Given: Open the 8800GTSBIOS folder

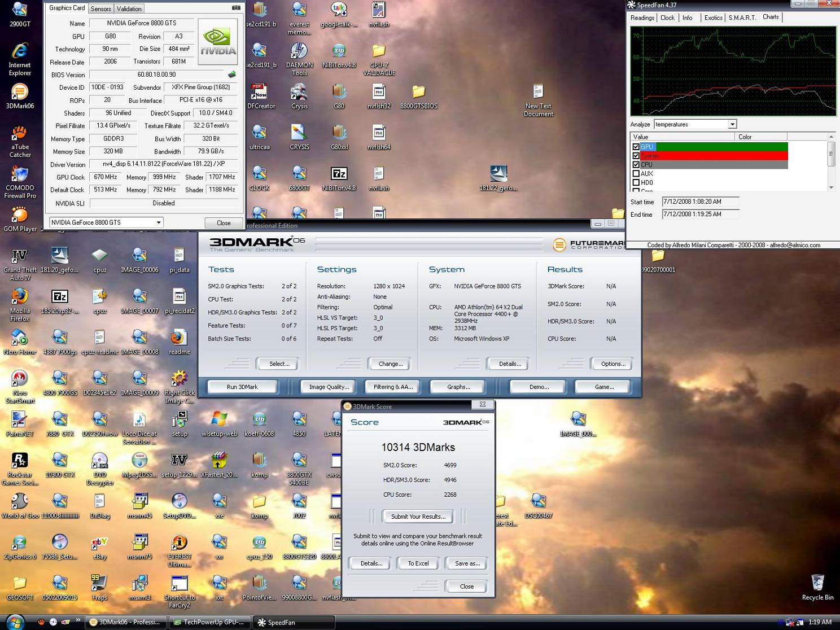Looking at the screenshot, I should [x=418, y=96].
